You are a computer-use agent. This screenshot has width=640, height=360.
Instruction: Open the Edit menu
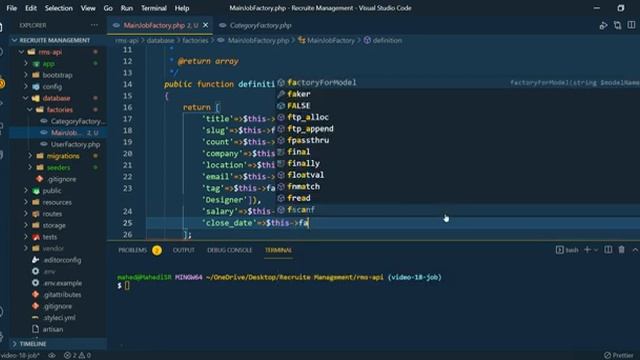click(x=31, y=8)
